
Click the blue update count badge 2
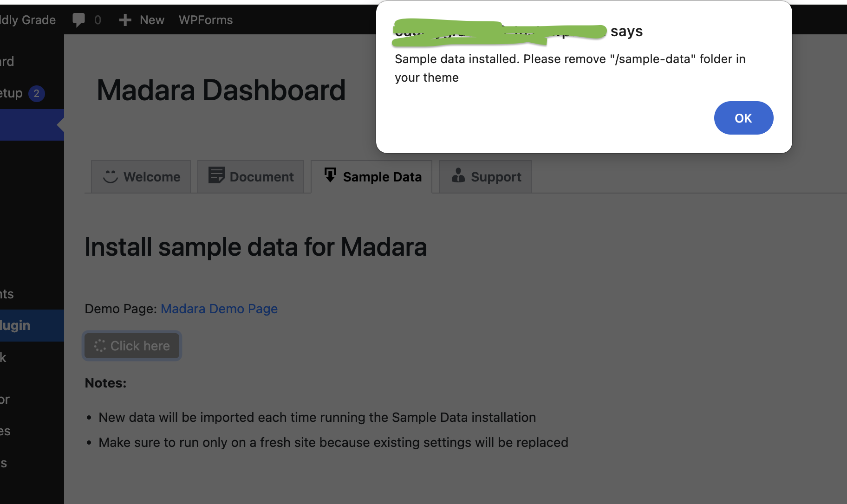click(x=37, y=94)
